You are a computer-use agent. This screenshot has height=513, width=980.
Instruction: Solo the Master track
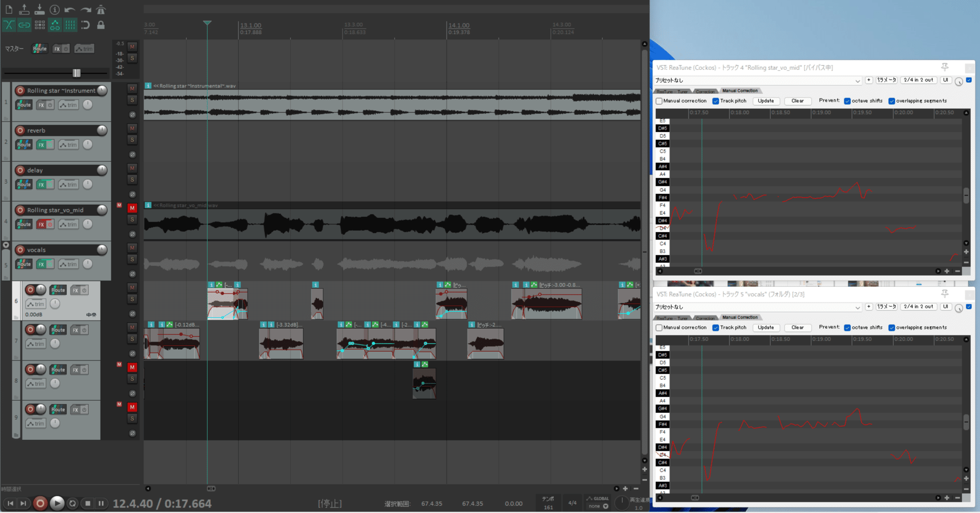point(132,58)
